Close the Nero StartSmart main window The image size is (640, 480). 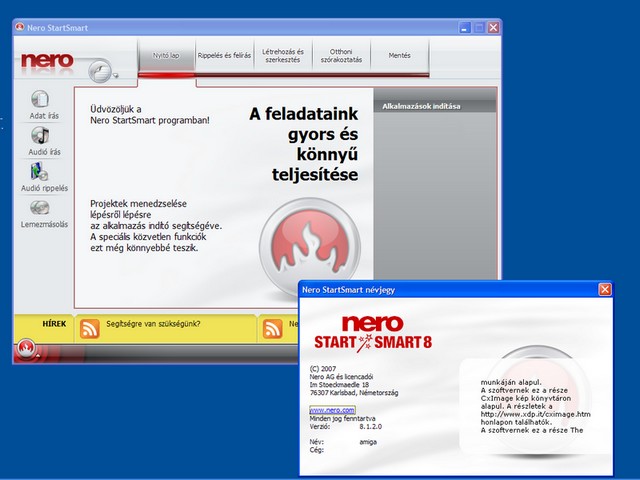pos(493,28)
